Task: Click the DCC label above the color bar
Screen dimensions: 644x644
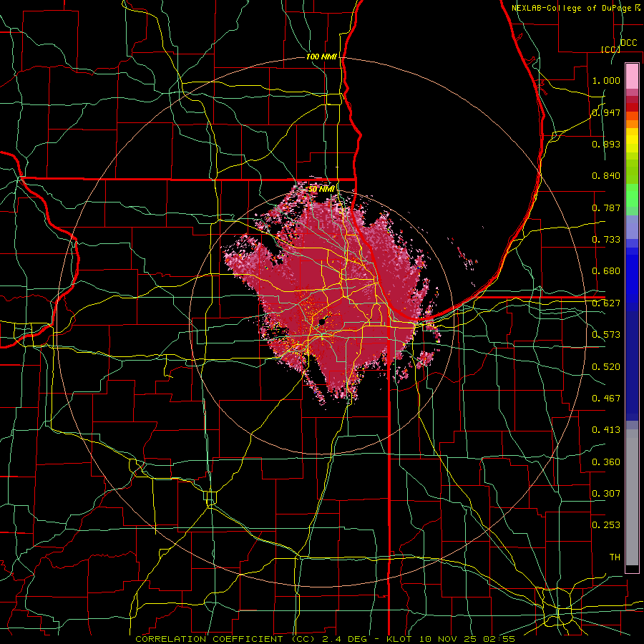Action: click(628, 43)
